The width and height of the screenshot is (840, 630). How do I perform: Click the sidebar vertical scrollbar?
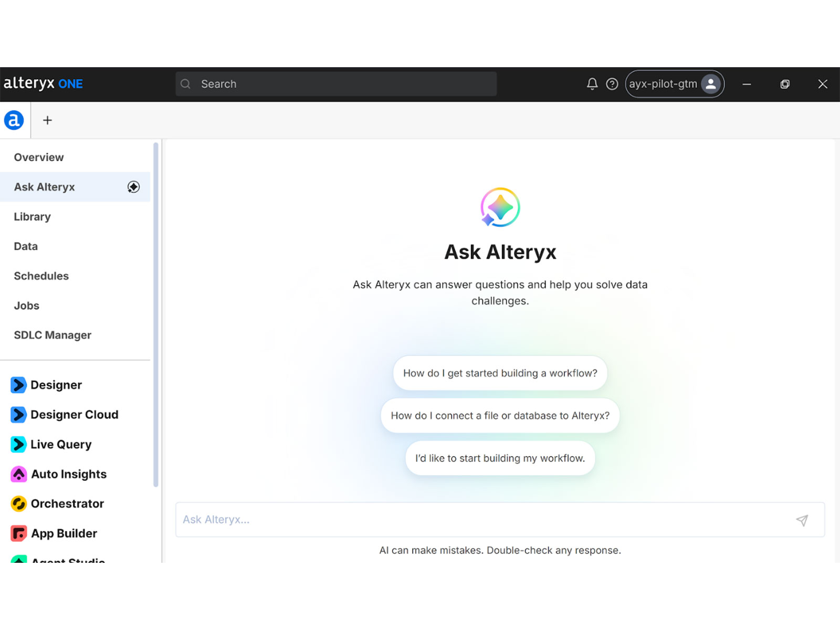pos(156,315)
